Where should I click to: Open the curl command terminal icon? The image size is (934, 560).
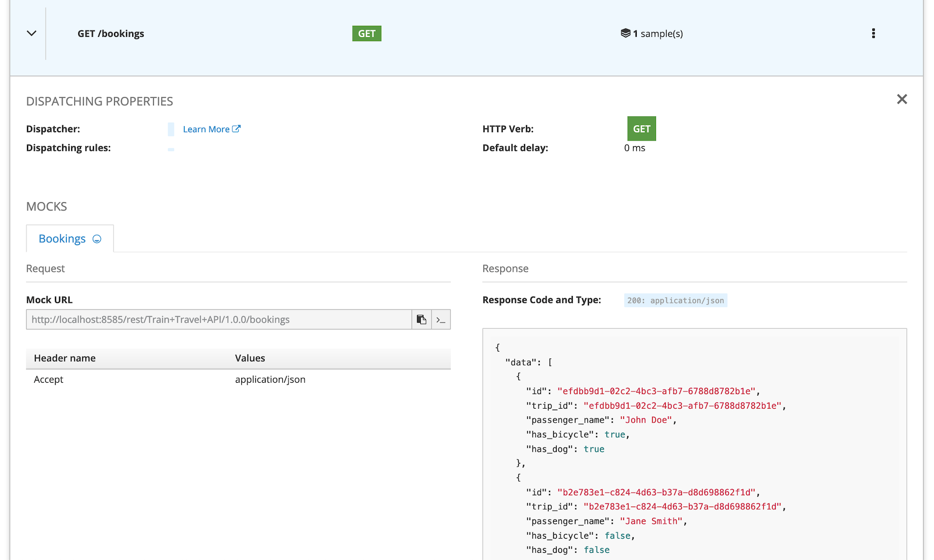[441, 319]
